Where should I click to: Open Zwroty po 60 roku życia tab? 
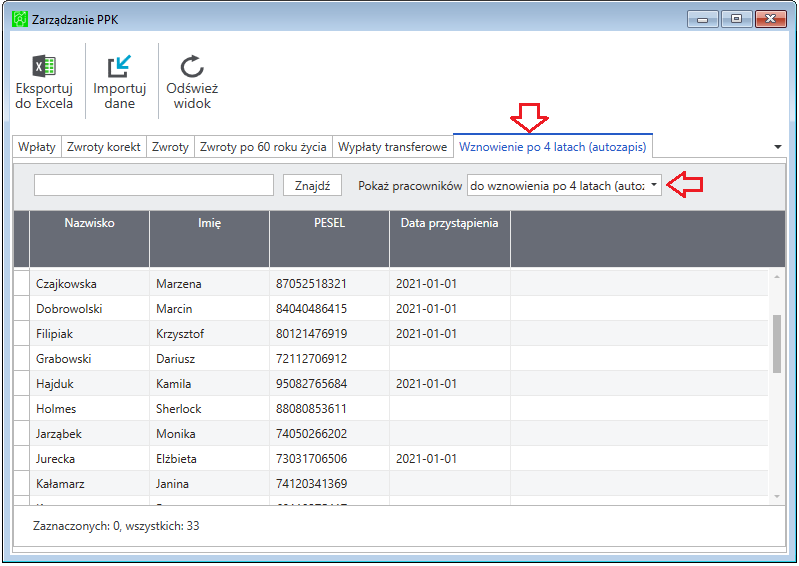[263, 147]
